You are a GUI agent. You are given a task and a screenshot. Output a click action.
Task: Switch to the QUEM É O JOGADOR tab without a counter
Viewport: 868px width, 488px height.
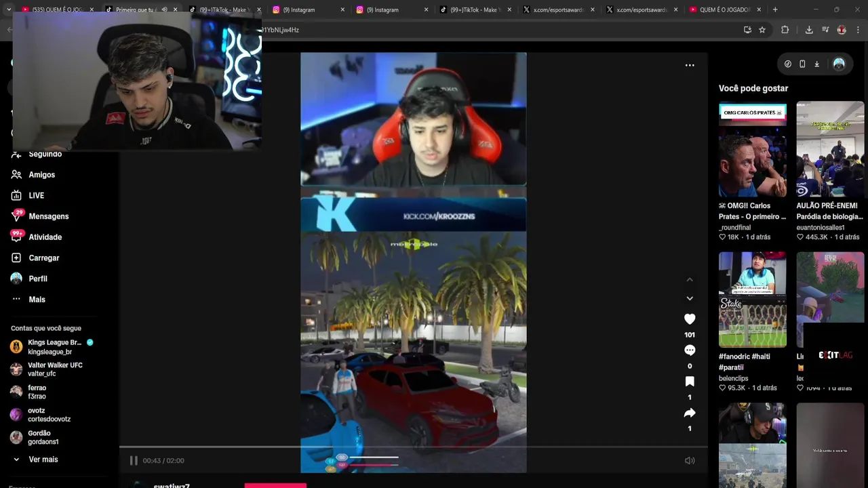click(724, 9)
